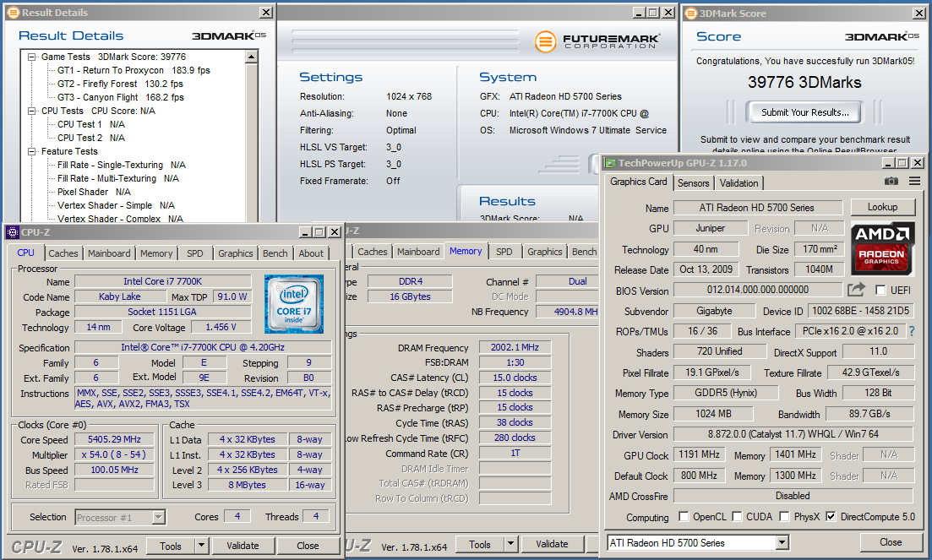Enable the CUDA checkbox
Viewport: 932px width, 560px height.
(737, 517)
